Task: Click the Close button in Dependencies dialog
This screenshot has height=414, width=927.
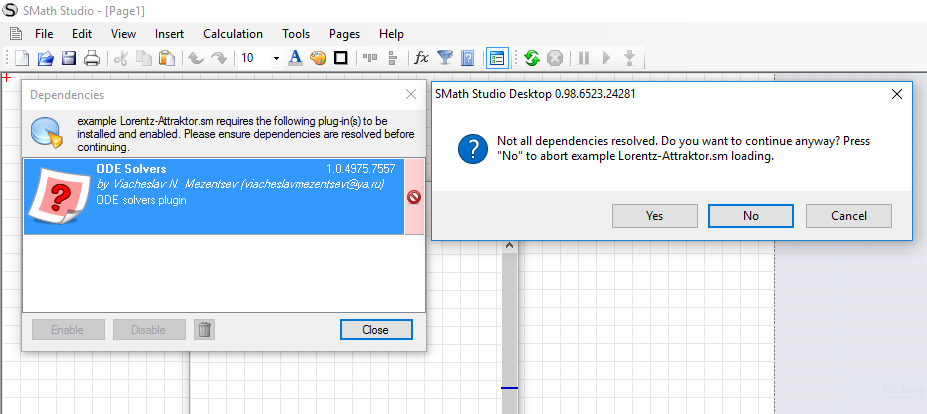Action: click(x=375, y=329)
